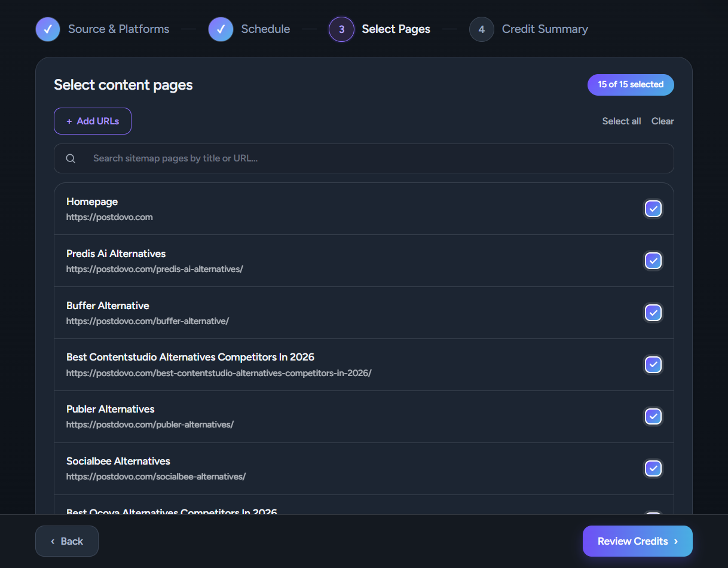The width and height of the screenshot is (728, 568).
Task: Click the buffer-alternative URL text
Action: coord(148,321)
